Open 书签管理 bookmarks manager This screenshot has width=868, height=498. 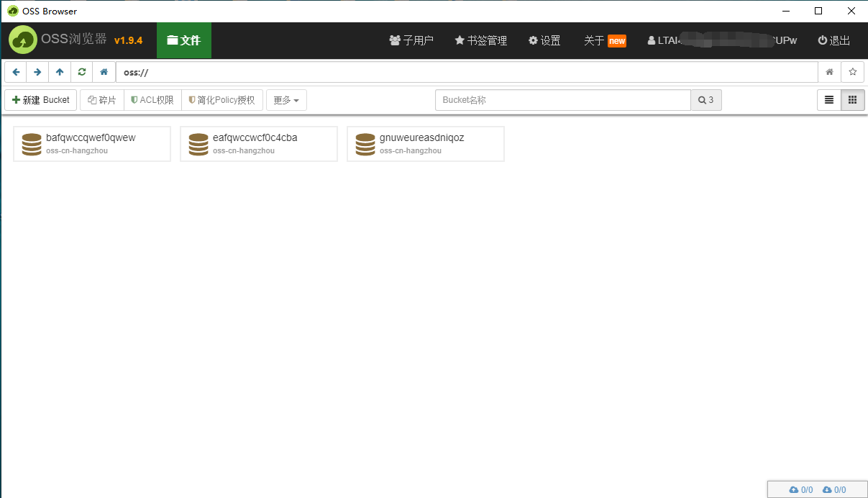click(x=481, y=40)
